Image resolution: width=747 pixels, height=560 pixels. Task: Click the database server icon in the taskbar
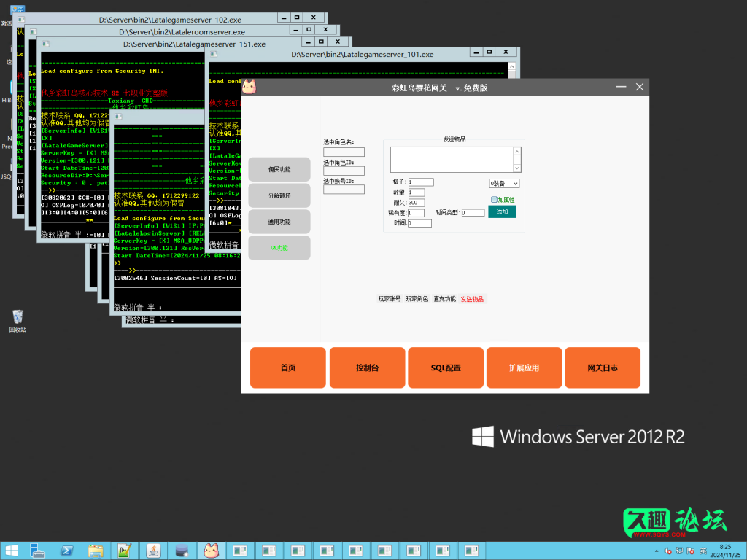(x=183, y=551)
